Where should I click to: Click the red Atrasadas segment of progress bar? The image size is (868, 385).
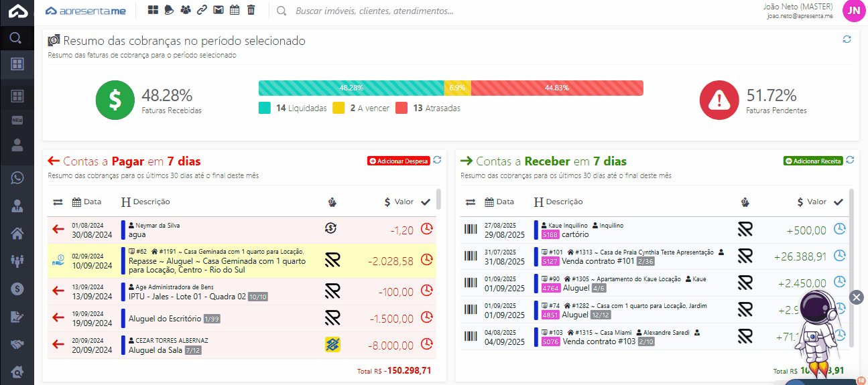557,88
